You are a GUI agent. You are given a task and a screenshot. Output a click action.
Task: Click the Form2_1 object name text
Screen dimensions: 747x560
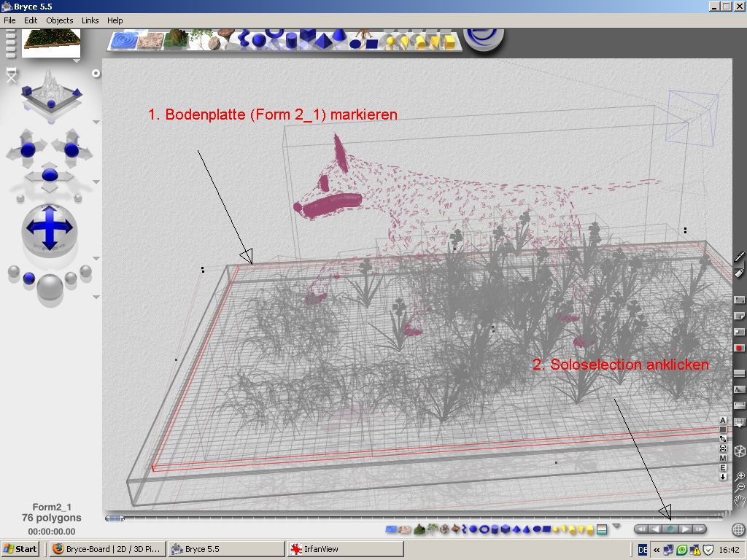tap(52, 507)
